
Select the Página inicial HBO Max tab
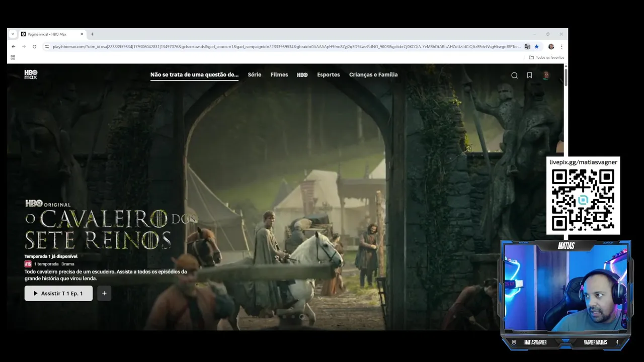click(52, 34)
